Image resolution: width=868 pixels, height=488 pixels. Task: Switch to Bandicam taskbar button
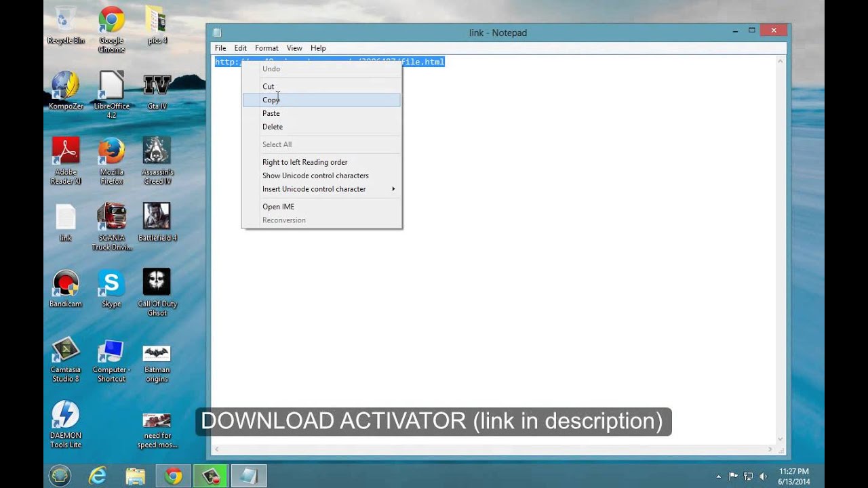(211, 476)
